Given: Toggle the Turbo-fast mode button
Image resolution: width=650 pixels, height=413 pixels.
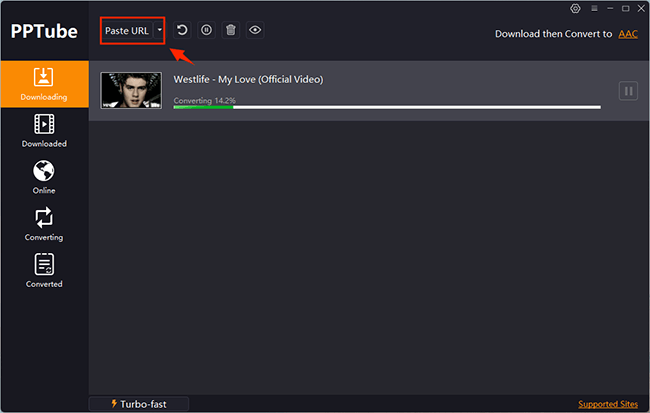Looking at the screenshot, I should tap(139, 404).
